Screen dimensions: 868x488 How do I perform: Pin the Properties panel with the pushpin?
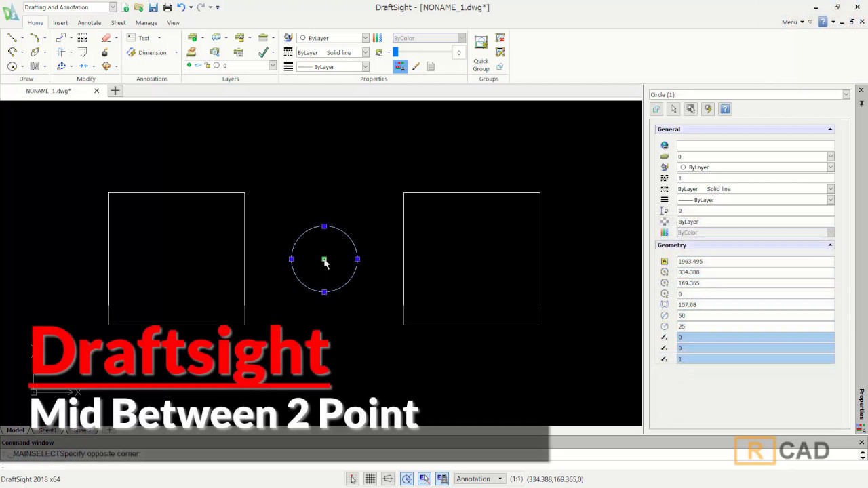861,103
